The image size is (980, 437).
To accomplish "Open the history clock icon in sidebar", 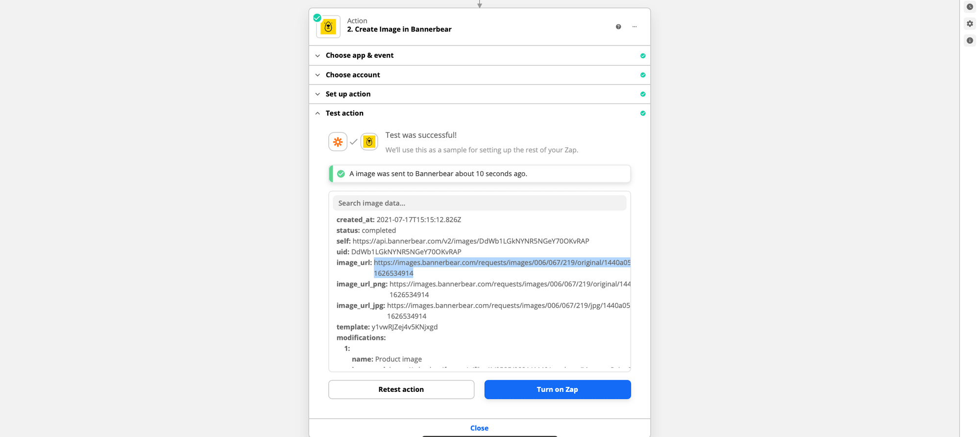I will point(970,7).
